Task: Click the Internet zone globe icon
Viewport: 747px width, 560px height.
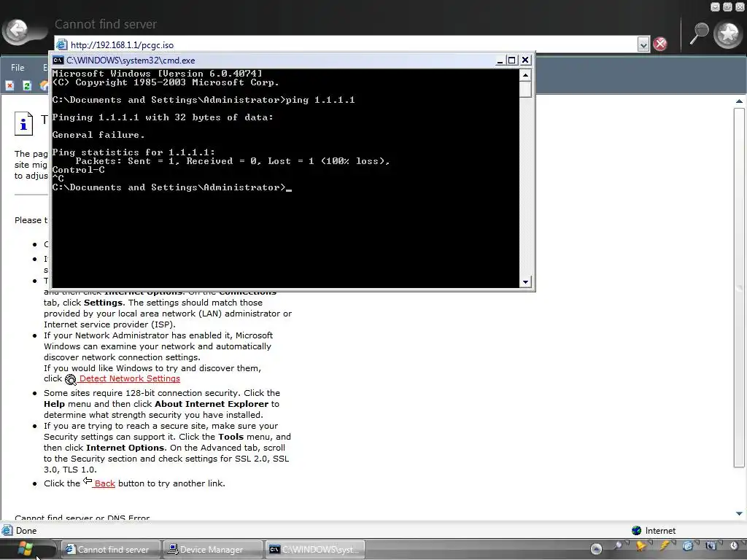Action: pos(636,531)
